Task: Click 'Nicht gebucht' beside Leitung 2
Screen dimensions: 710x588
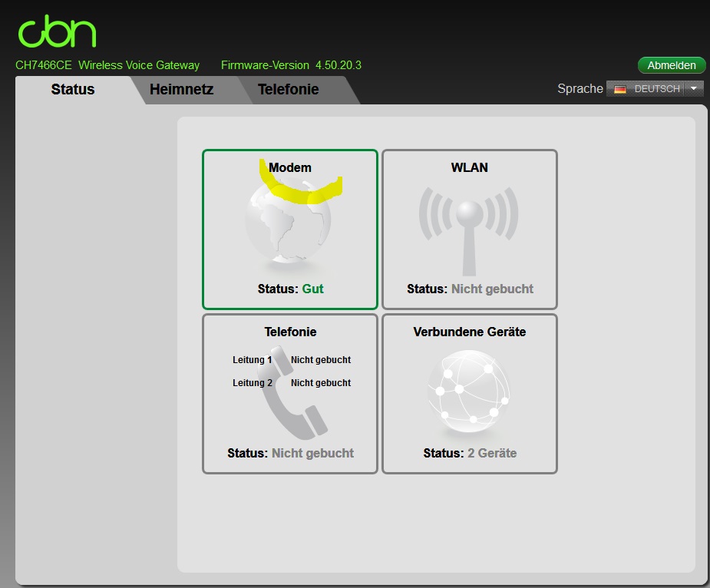Action: coord(321,383)
